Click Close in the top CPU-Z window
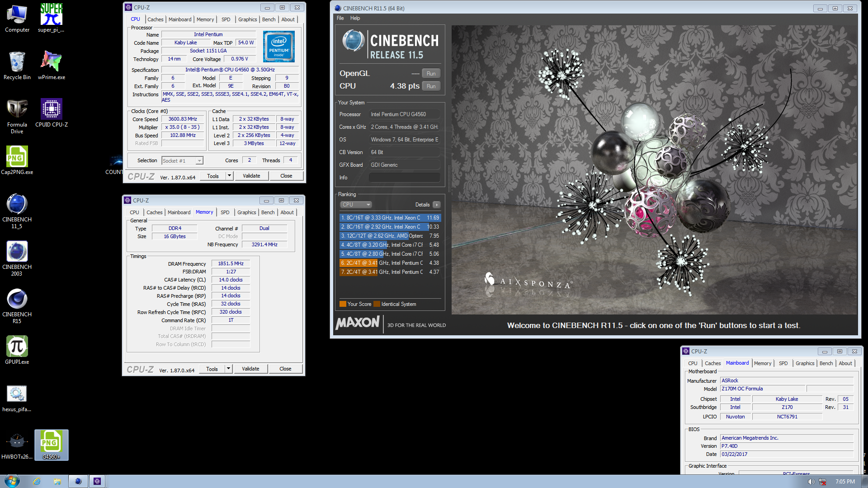 coord(286,176)
